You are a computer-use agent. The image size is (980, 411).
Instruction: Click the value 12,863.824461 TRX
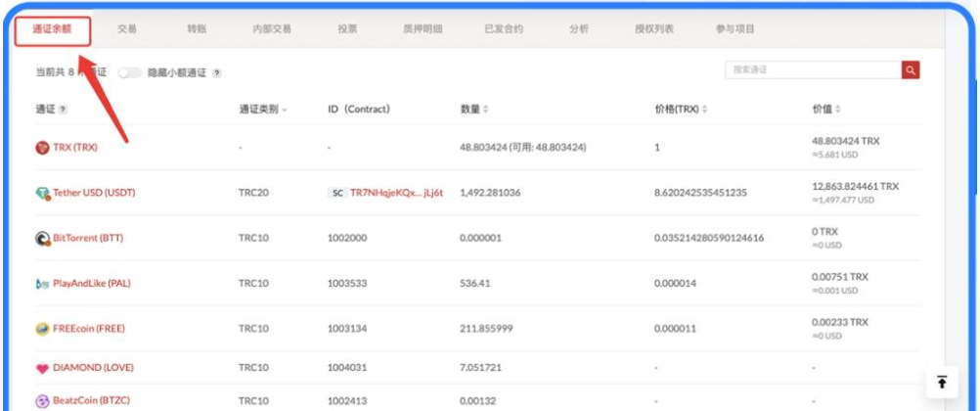tap(855, 187)
